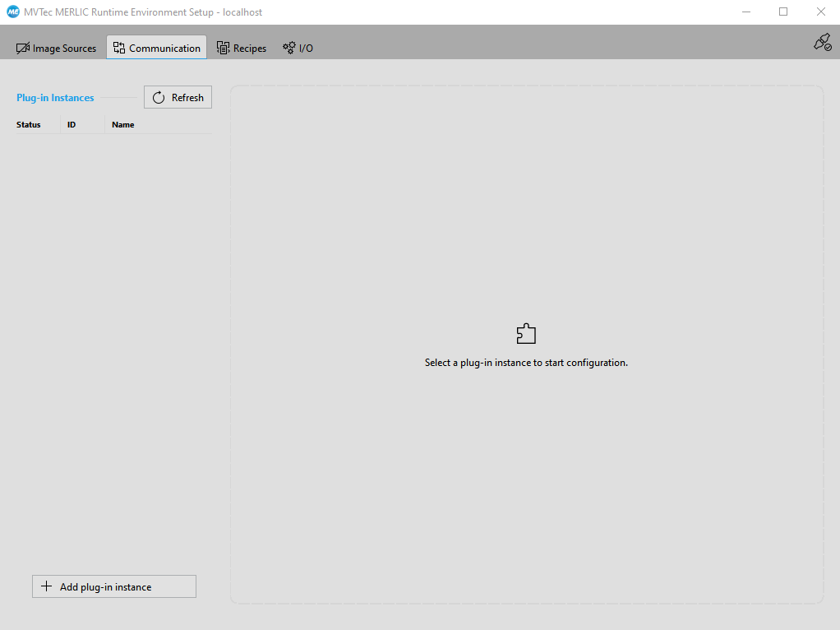Click the camera icon on Image Sources tab
This screenshot has height=630, width=840.
coord(23,49)
